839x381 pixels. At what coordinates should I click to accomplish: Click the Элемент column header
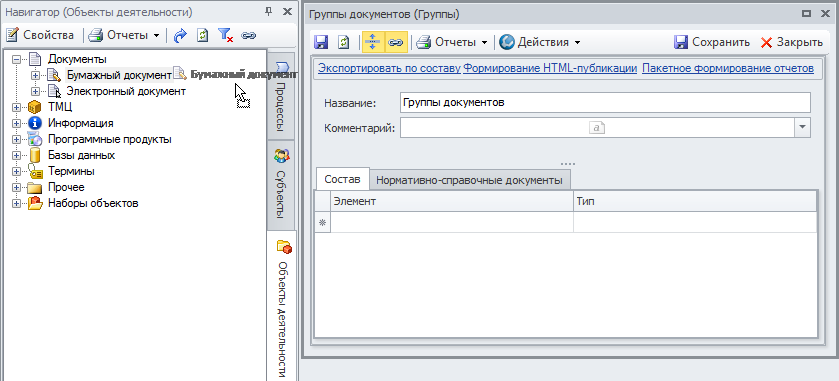[452, 201]
